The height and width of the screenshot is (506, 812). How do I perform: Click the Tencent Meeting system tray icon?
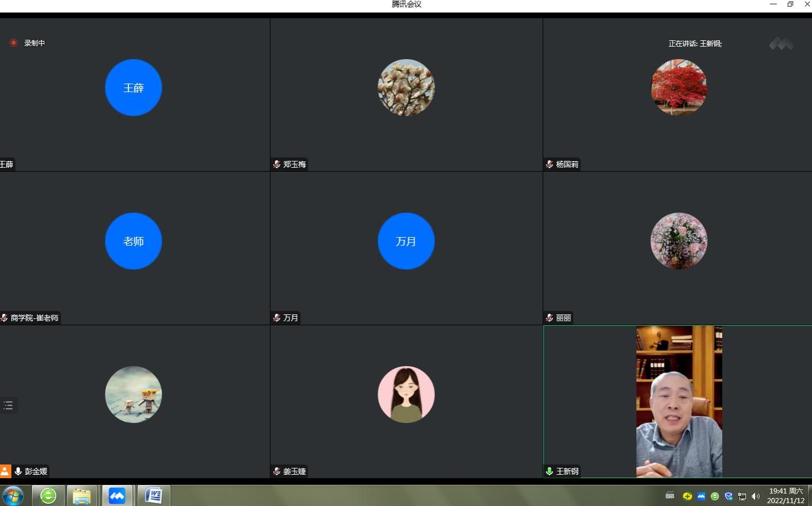pos(701,496)
